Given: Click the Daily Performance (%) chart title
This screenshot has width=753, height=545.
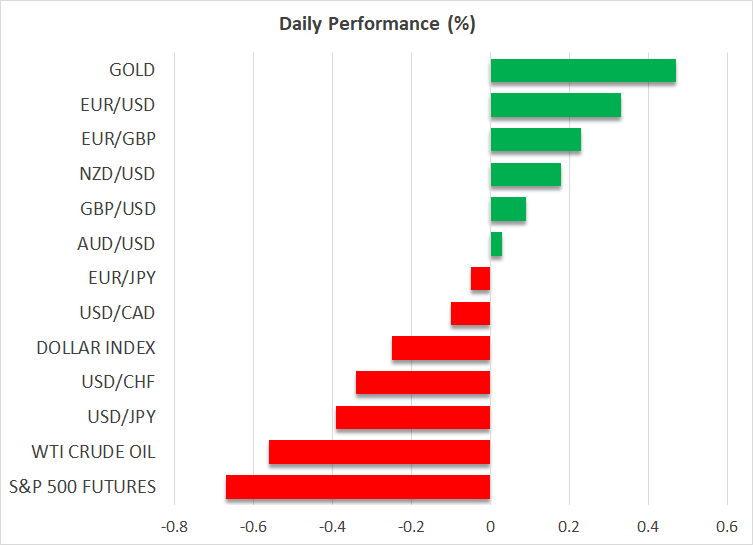Looking at the screenshot, I should [376, 23].
